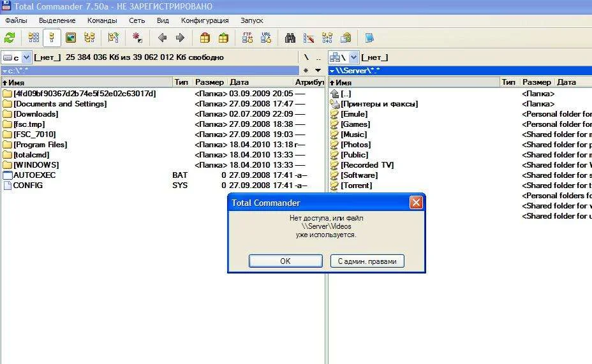Open synchronize directories icon

coord(327,38)
